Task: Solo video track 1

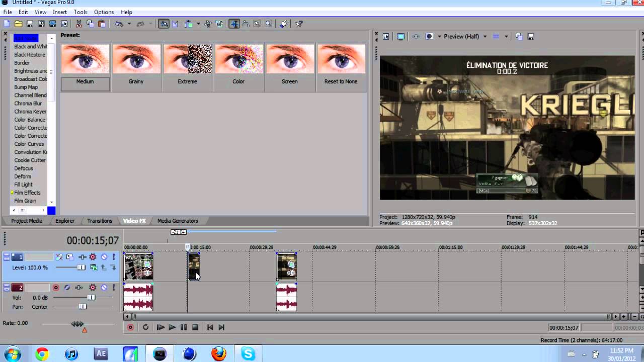Action: pyautogui.click(x=114, y=257)
